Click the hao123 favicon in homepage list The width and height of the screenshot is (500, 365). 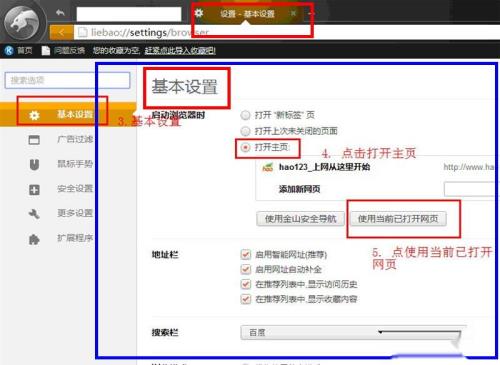[x=268, y=167]
